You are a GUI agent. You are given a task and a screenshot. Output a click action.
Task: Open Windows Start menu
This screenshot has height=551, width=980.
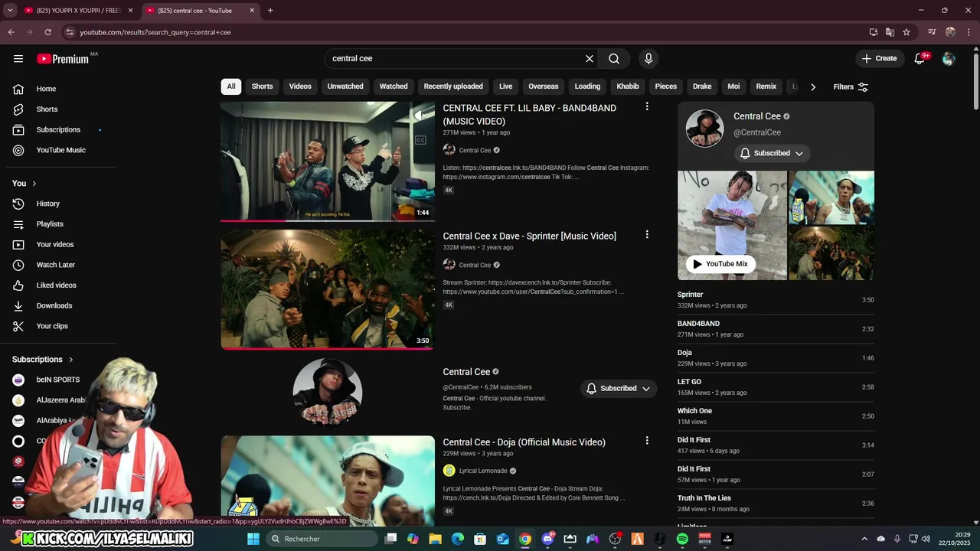(x=253, y=539)
